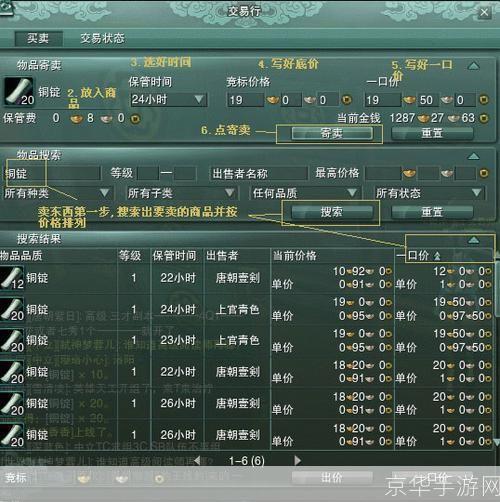Image resolution: width=500 pixels, height=502 pixels.
Task: Select the 铜锭 item icon with quantity 12
Action: 12,278
